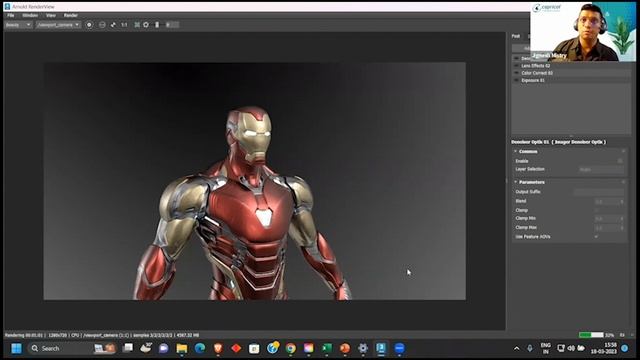
Task: Click the render status text in status bar
Action: click(x=102, y=335)
